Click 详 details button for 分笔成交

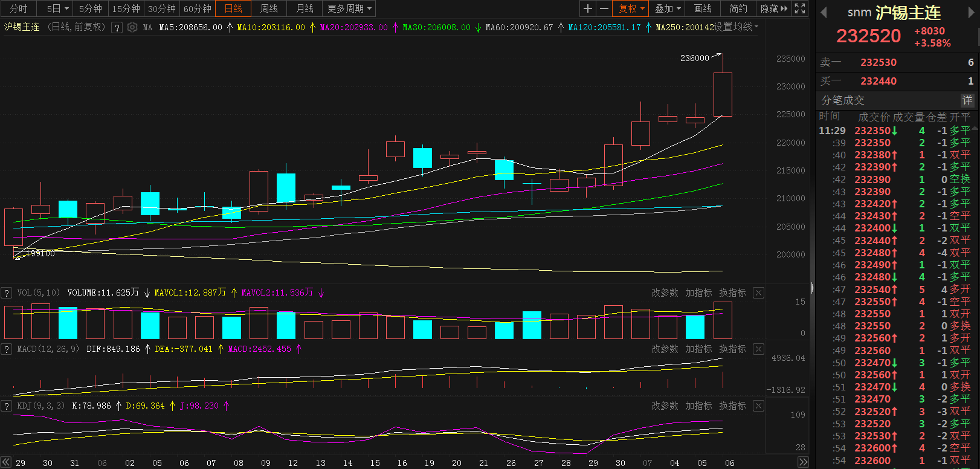pos(967,100)
